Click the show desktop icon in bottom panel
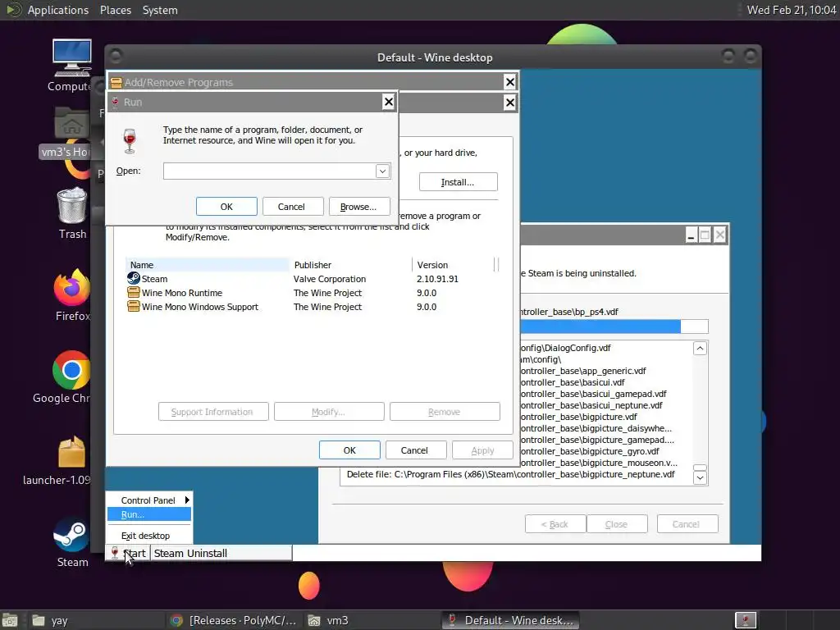Viewport: 840px width, 630px height. point(10,620)
